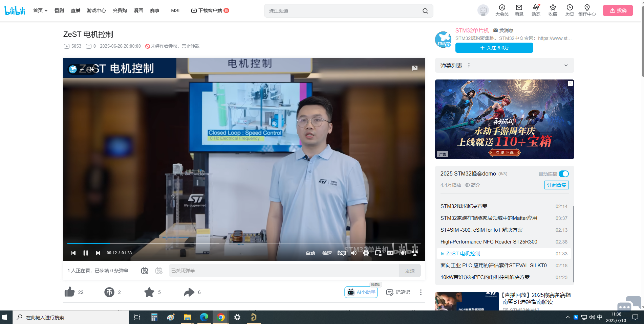Viewport: 644px width, 324px height.
Task: Give a coin to the video
Action: coord(109,292)
